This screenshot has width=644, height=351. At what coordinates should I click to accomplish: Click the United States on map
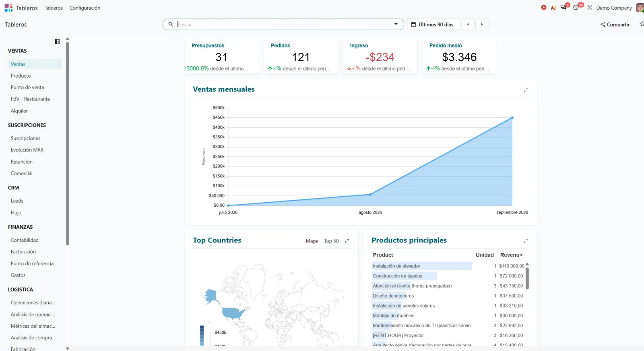click(x=233, y=313)
